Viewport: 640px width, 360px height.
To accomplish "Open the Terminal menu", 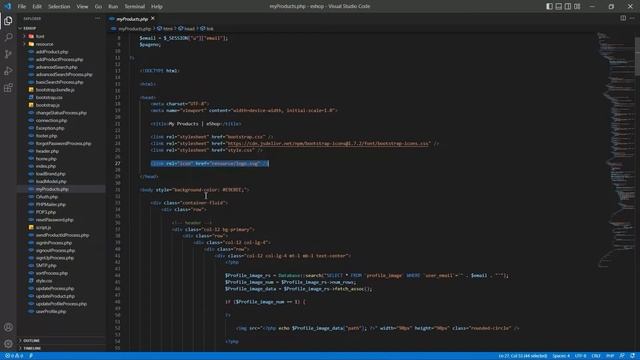I will 134,7.
